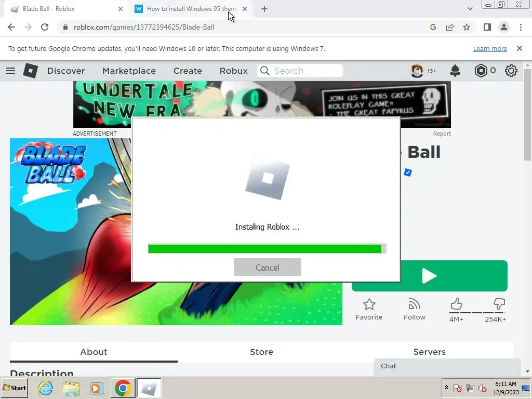Viewport: 532px width, 399px height.
Task: Open the Robux menu item
Action: 233,71
